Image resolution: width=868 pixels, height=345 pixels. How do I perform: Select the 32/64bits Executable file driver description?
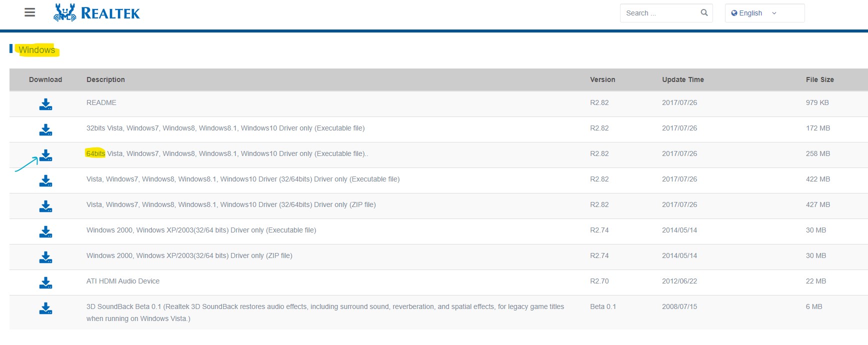click(243, 179)
